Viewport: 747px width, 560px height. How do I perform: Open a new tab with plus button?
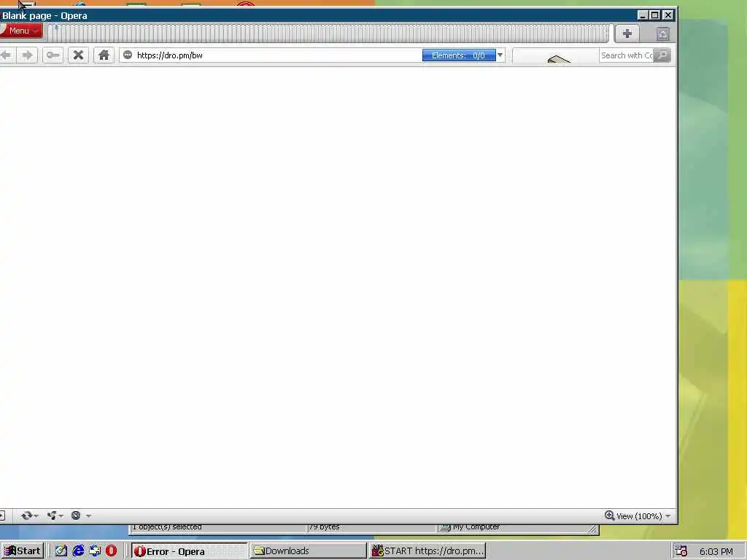[x=627, y=34]
